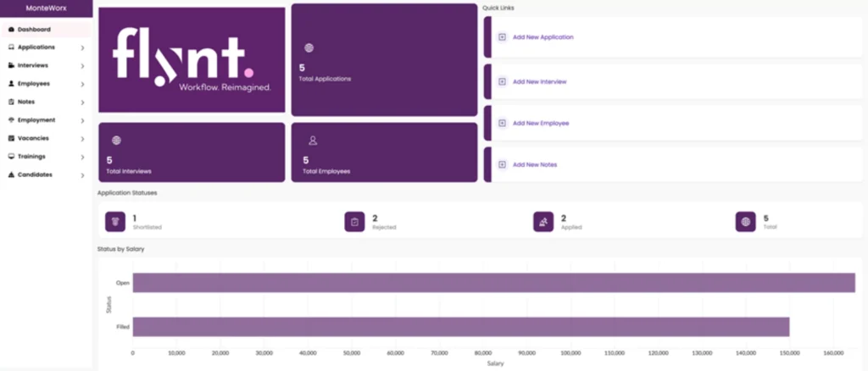Expand the Applications sidebar chevron

pos(82,47)
